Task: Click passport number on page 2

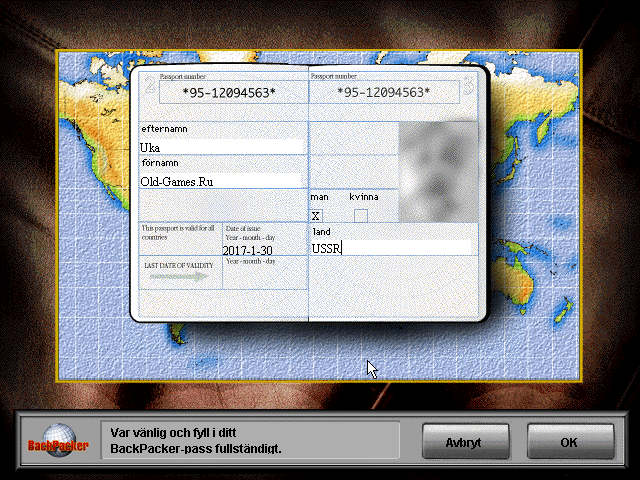Action: tap(229, 93)
